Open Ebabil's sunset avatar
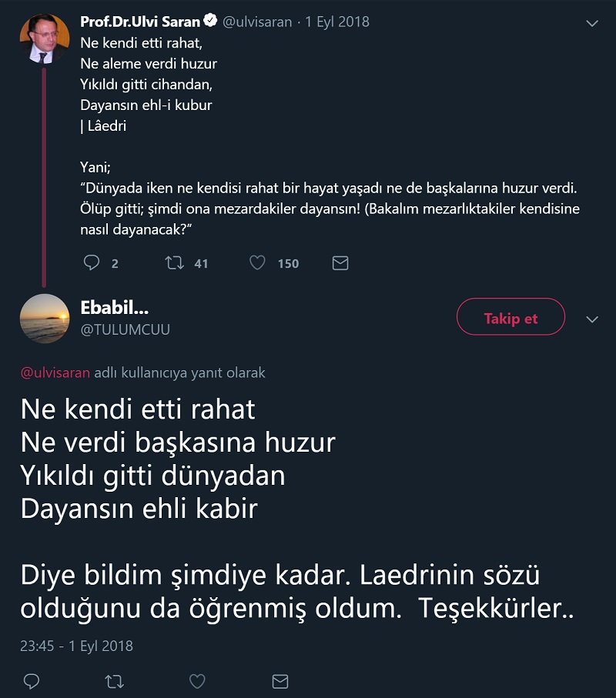This screenshot has height=698, width=616. (45, 319)
